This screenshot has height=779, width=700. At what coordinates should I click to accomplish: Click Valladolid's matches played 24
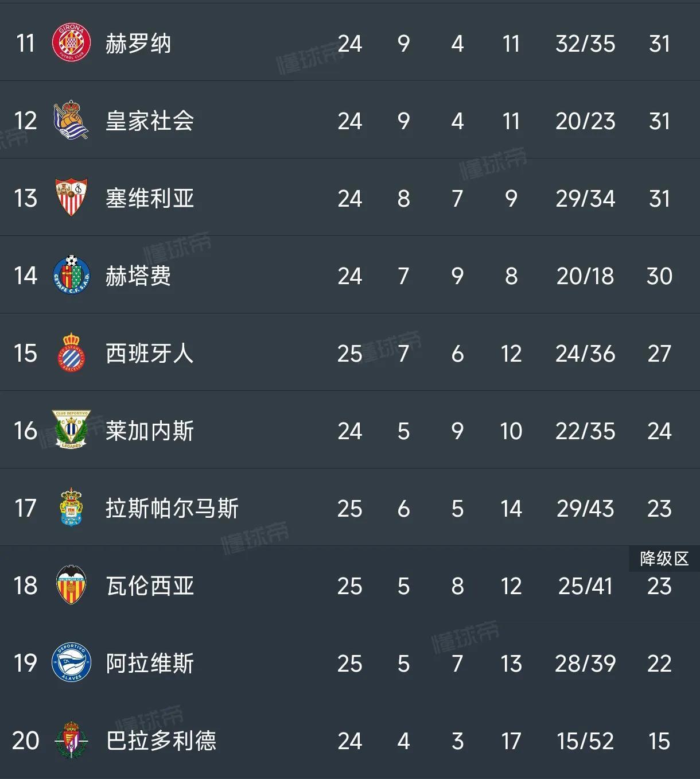click(351, 741)
